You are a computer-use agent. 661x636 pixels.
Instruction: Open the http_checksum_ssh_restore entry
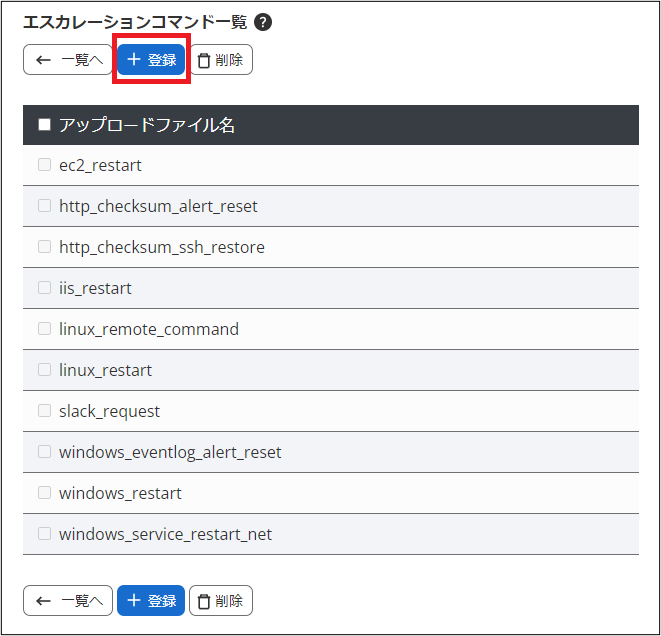point(162,247)
